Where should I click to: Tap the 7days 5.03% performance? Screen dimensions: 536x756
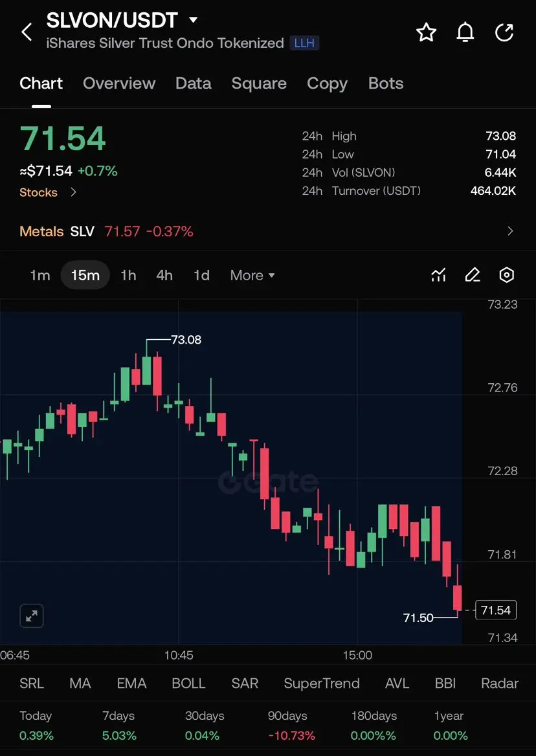tap(120, 726)
